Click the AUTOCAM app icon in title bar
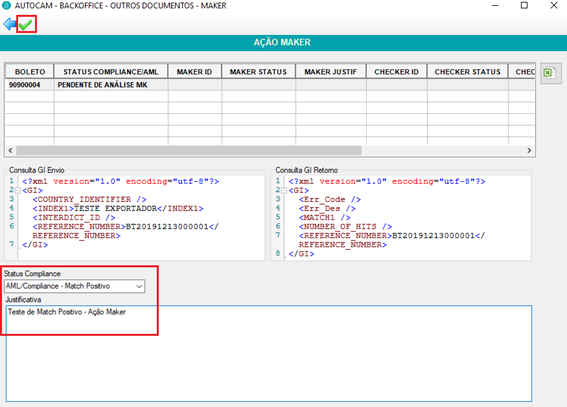Image resolution: width=567 pixels, height=407 pixels. [x=7, y=5]
